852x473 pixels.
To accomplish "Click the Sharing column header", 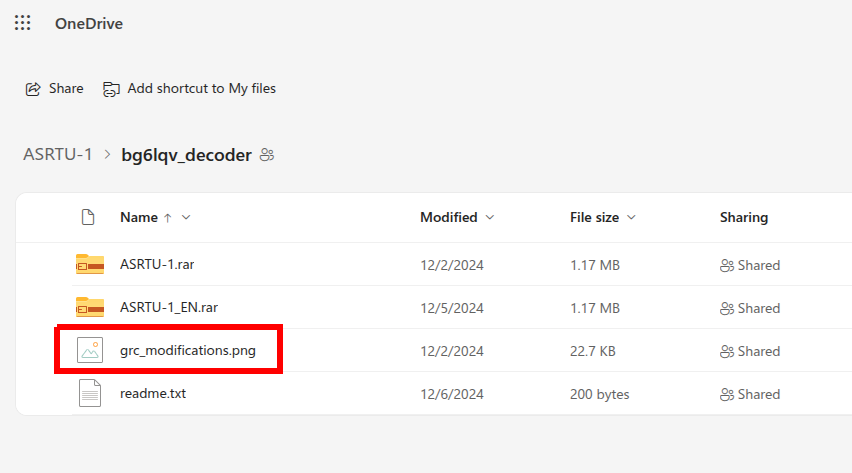I will (x=744, y=217).
